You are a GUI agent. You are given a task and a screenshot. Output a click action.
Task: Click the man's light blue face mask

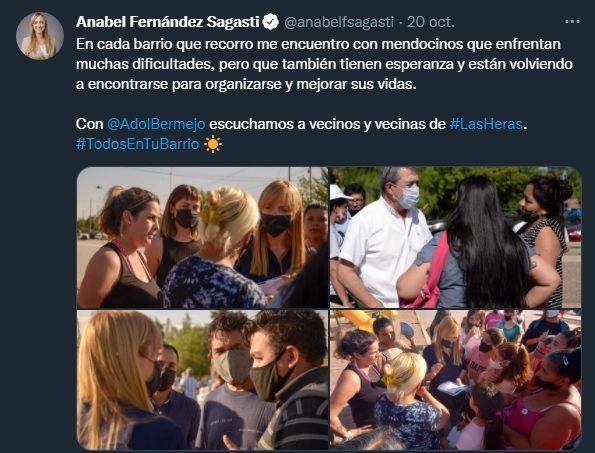tap(409, 197)
